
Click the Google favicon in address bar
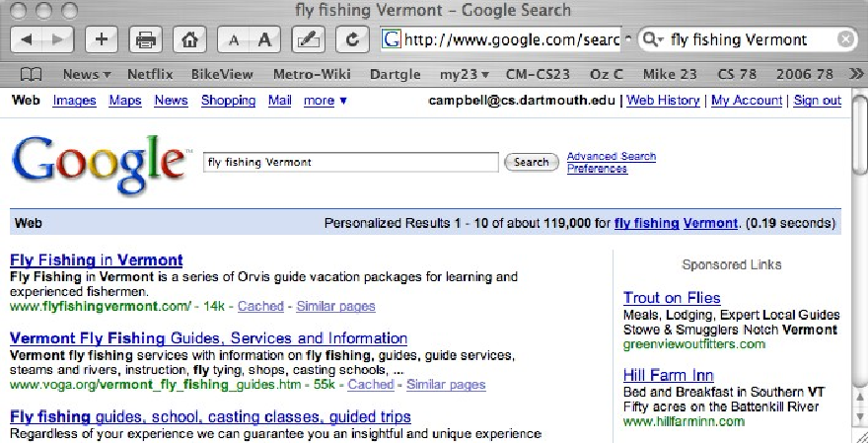tap(392, 39)
